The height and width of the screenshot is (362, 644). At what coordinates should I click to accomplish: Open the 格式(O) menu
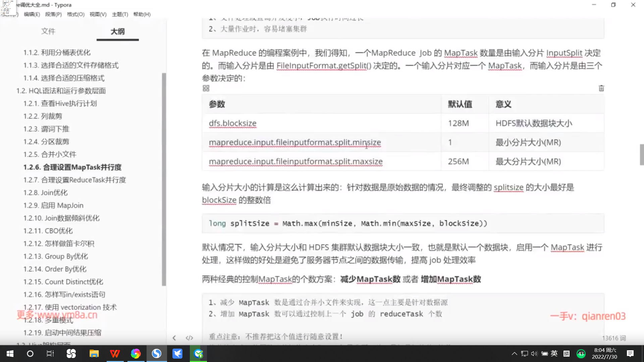tap(75, 14)
